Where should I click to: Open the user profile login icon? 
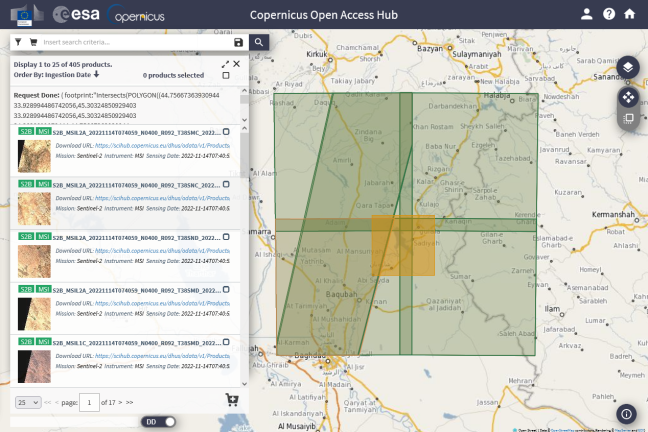(x=587, y=14)
